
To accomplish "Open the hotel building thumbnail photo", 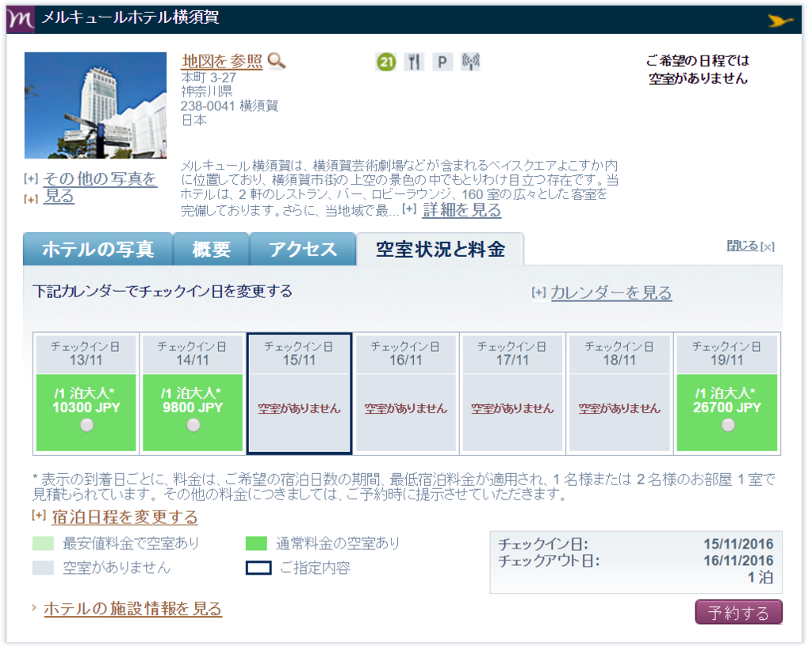I will point(96,105).
